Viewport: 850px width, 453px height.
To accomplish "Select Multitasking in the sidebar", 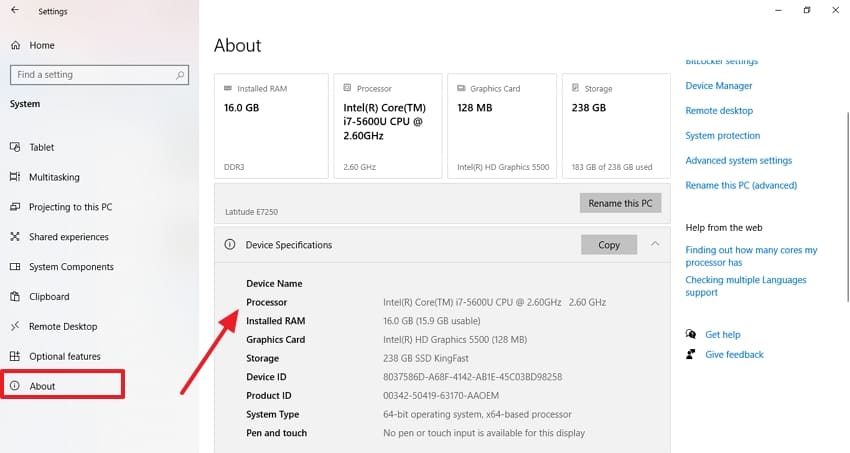I will (x=54, y=177).
